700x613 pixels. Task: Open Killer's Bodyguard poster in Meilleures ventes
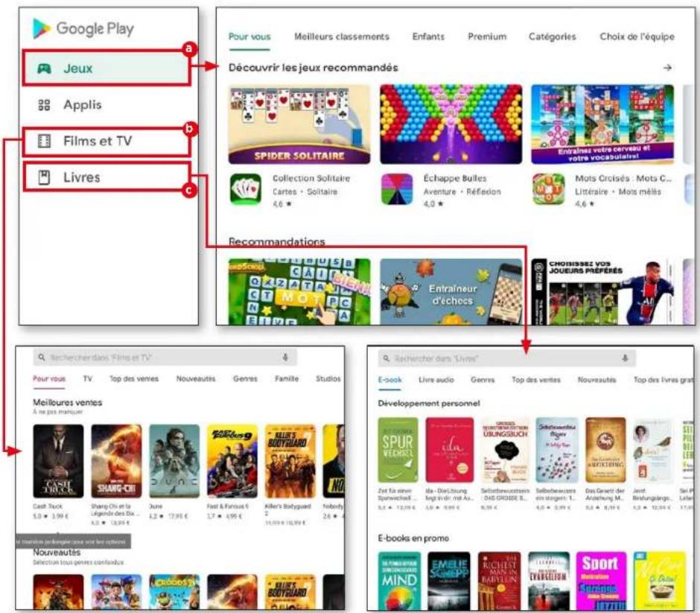(290, 461)
